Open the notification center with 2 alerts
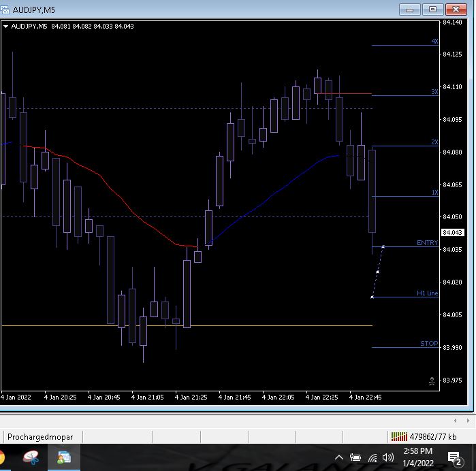 click(x=454, y=457)
